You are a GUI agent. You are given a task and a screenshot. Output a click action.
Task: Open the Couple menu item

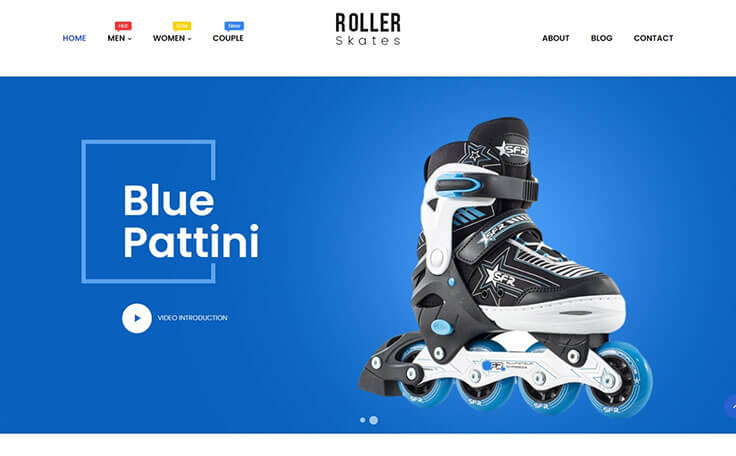pyautogui.click(x=228, y=38)
